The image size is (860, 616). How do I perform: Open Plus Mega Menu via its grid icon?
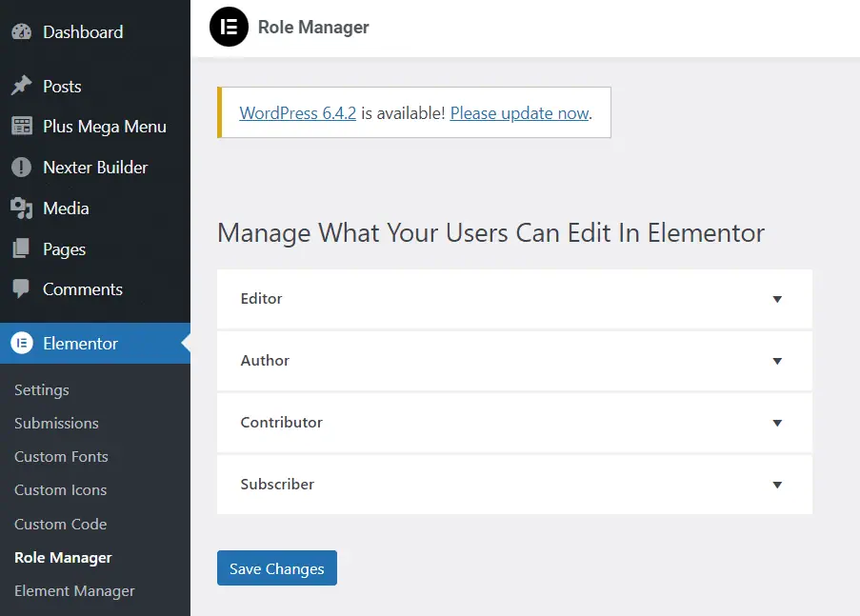pyautogui.click(x=21, y=127)
